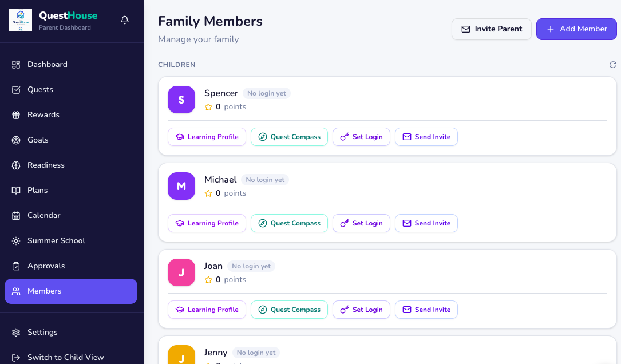Image resolution: width=621 pixels, height=364 pixels.
Task: Go to Quests page
Action: coord(71,89)
